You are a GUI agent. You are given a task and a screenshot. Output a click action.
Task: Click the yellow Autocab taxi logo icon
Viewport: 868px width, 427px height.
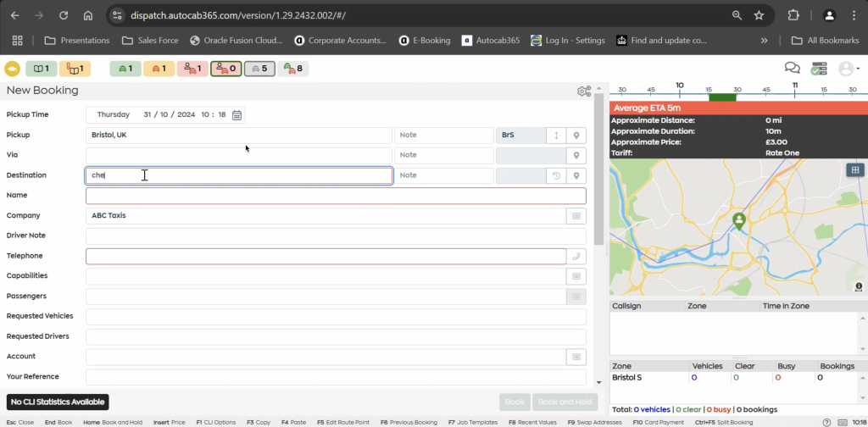pyautogui.click(x=12, y=69)
